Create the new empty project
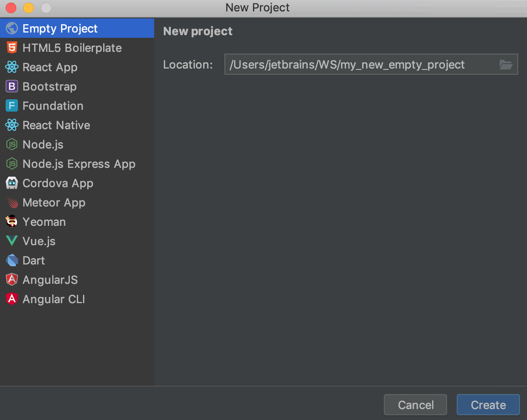 coord(488,405)
